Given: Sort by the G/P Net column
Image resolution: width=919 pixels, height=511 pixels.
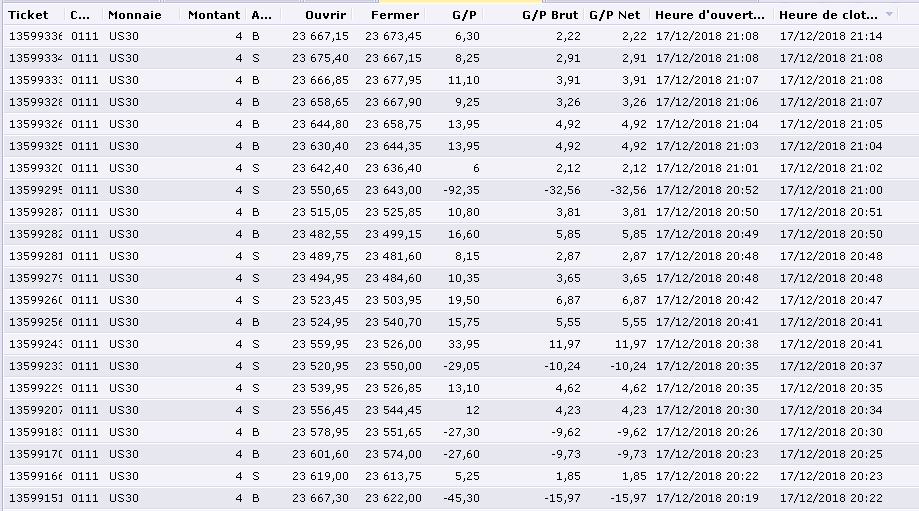Looking at the screenshot, I should 615,16.
